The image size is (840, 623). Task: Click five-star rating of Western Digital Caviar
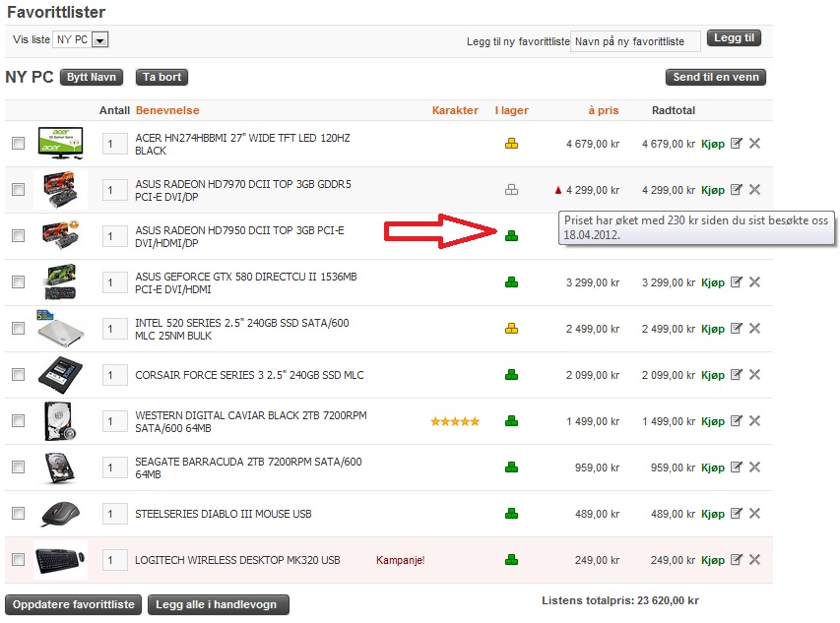pos(455,421)
